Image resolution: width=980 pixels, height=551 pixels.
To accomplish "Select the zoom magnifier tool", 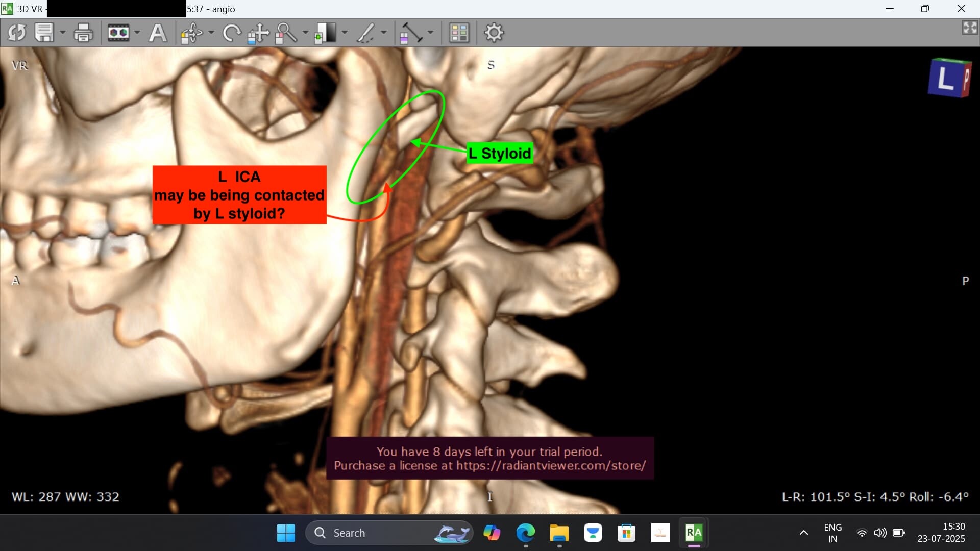I will 286,33.
